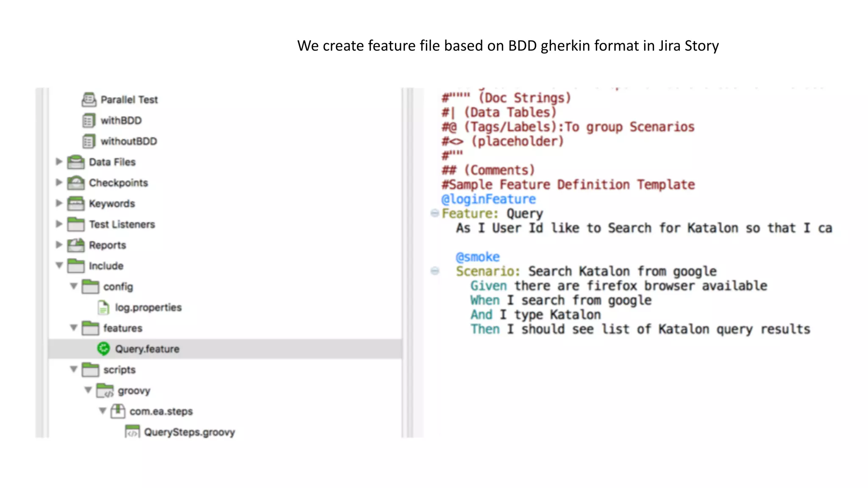Click the Include folder icon
This screenshot has width=868, height=488.
[76, 266]
